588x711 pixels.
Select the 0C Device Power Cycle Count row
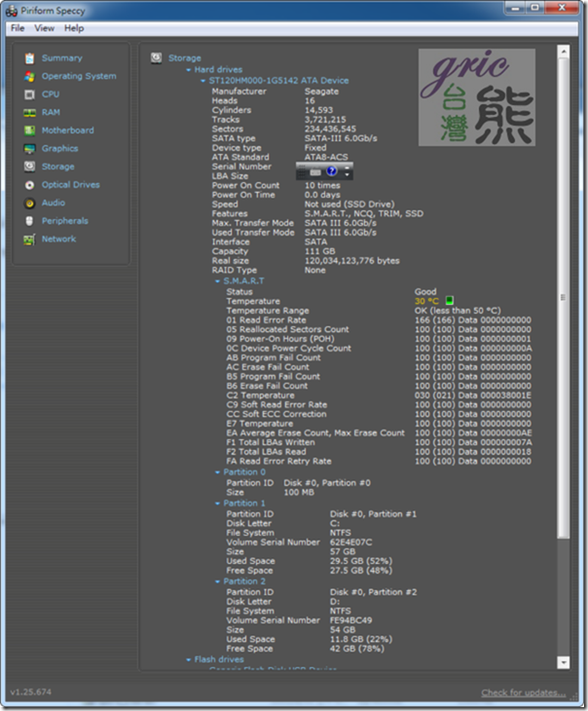tap(379, 349)
